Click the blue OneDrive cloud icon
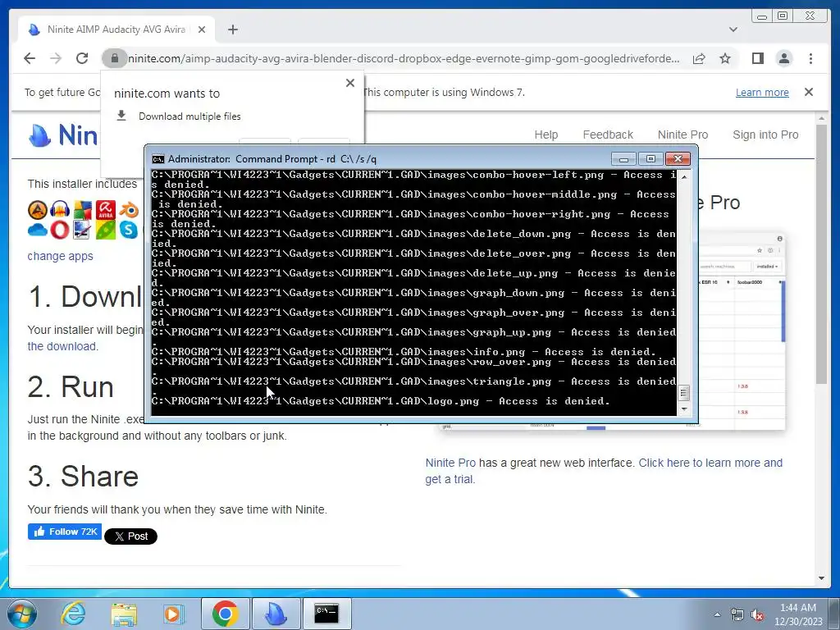The image size is (840, 630). click(38, 231)
